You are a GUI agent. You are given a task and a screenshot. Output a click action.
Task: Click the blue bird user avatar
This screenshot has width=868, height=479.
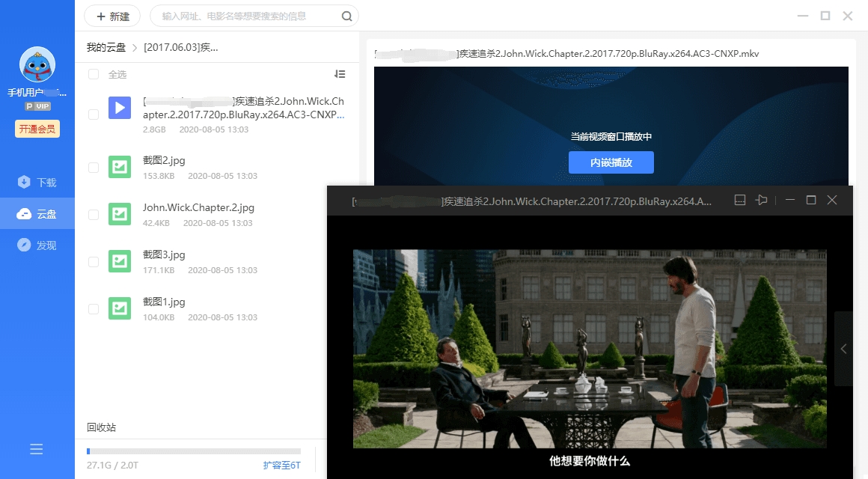tap(37, 65)
